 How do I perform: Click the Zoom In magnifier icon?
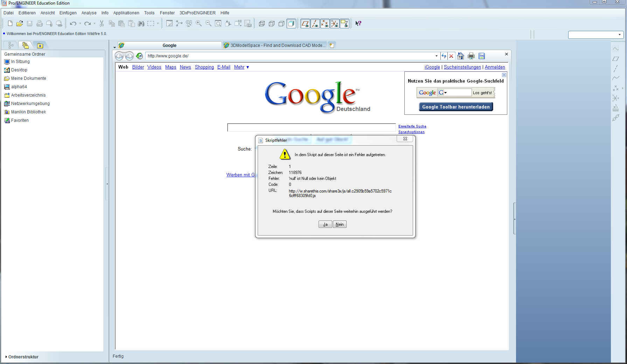click(x=198, y=23)
